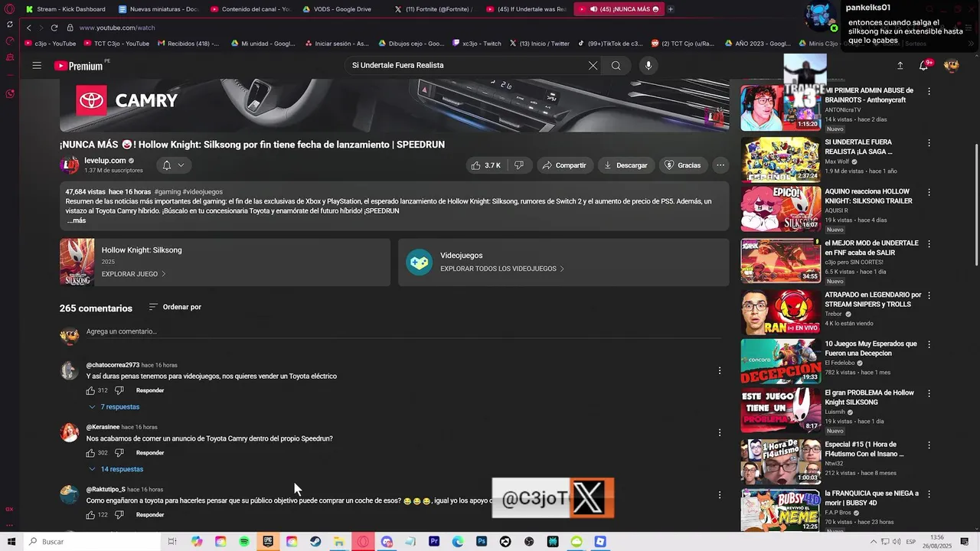Open Spotify from the taskbar
The image size is (980, 551).
coord(244,542)
